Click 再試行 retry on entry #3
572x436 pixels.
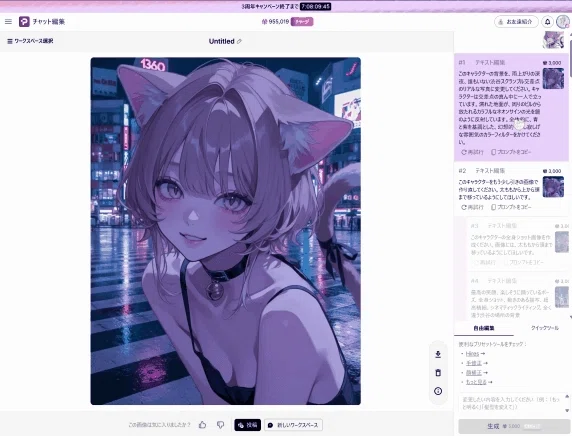[x=484, y=262]
